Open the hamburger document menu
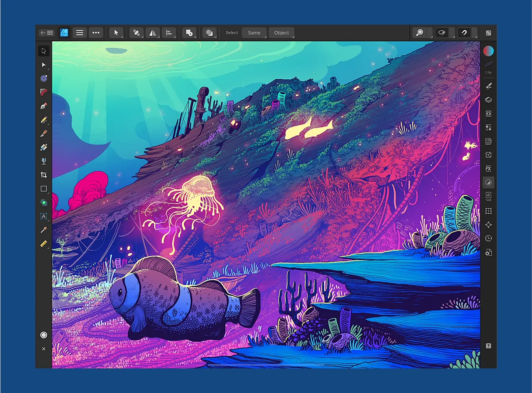The width and height of the screenshot is (532, 393). (79, 33)
